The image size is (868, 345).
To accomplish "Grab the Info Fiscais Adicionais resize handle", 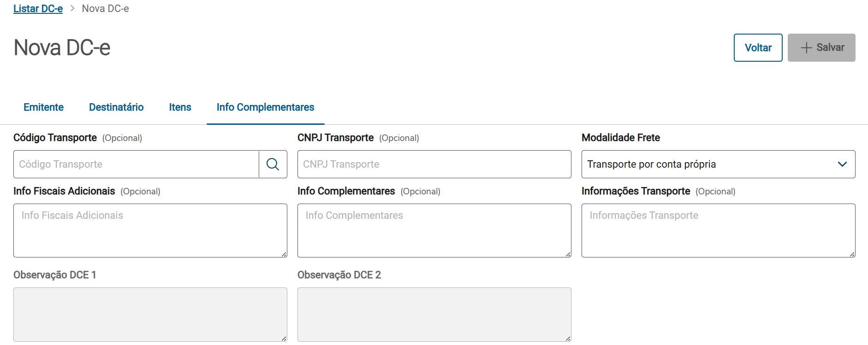I will pos(284,254).
